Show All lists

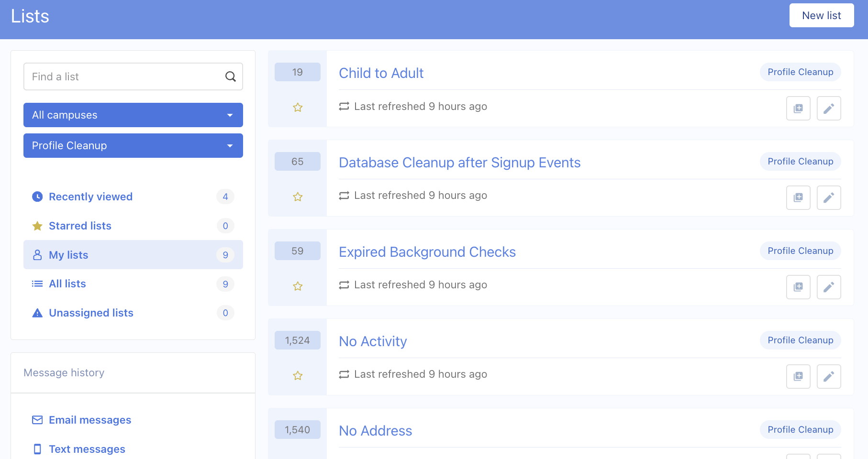click(x=133, y=284)
